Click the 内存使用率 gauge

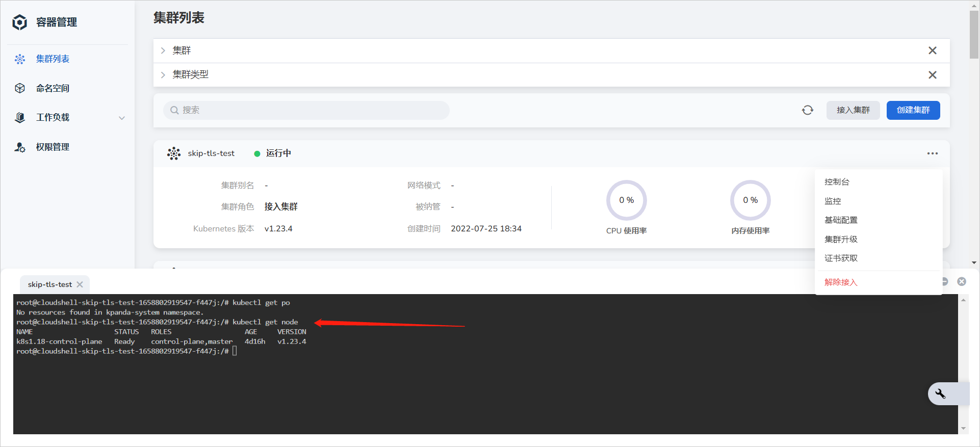point(751,200)
